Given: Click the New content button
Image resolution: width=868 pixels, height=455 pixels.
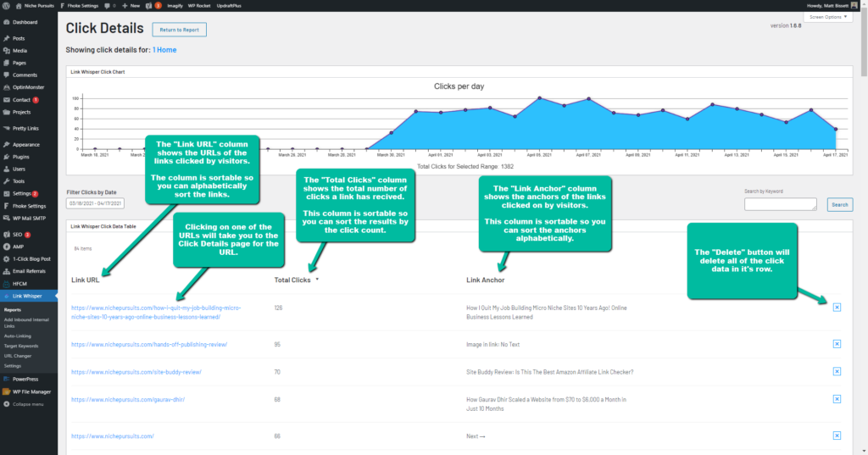Looking at the screenshot, I should click(x=131, y=6).
